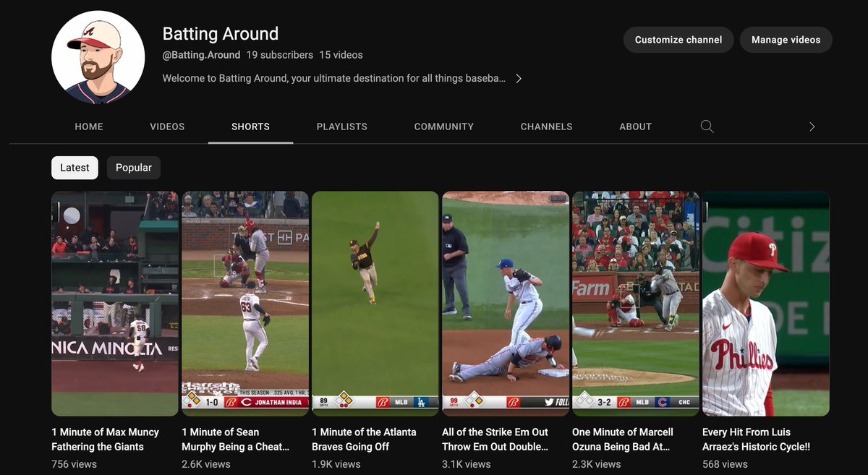This screenshot has height=475, width=868.
Task: Open the Sean Murphy cheating short thumbnail
Action: click(244, 303)
